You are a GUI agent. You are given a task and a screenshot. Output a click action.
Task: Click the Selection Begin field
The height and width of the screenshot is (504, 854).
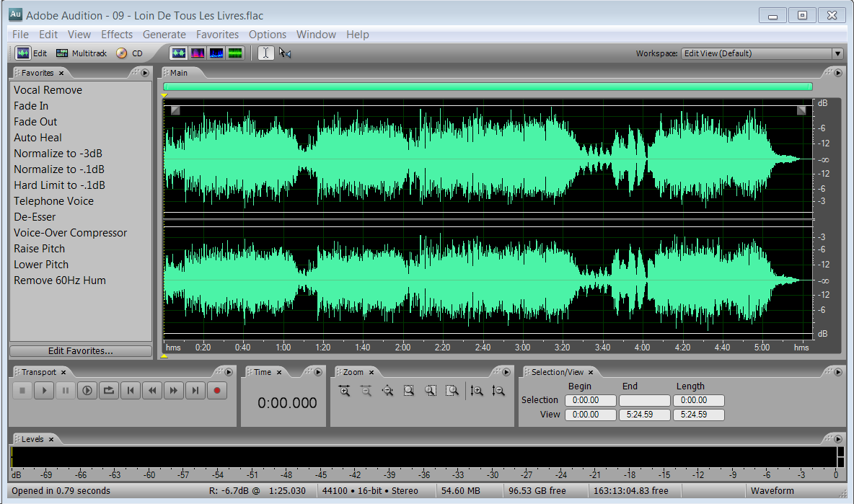tap(591, 401)
